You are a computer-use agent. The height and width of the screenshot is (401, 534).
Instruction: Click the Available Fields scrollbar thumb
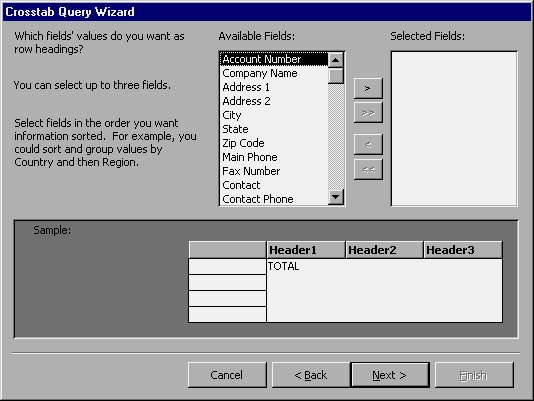pyautogui.click(x=336, y=76)
